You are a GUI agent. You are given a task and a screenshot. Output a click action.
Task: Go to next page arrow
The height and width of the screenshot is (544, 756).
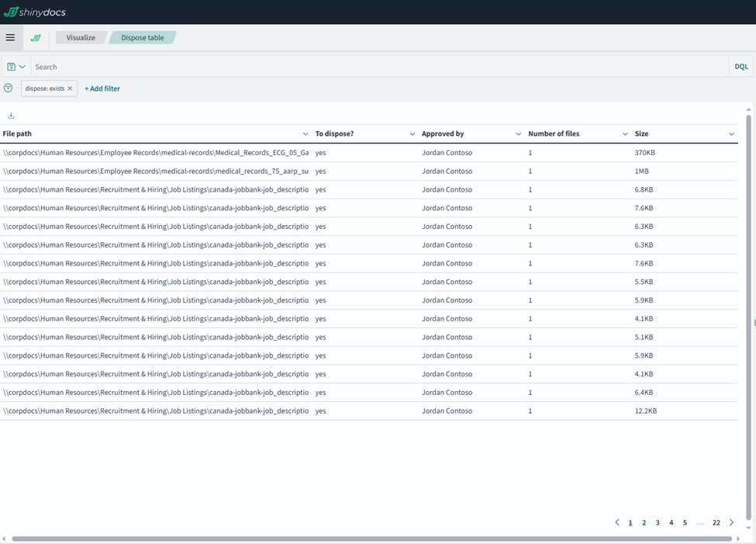(731, 522)
